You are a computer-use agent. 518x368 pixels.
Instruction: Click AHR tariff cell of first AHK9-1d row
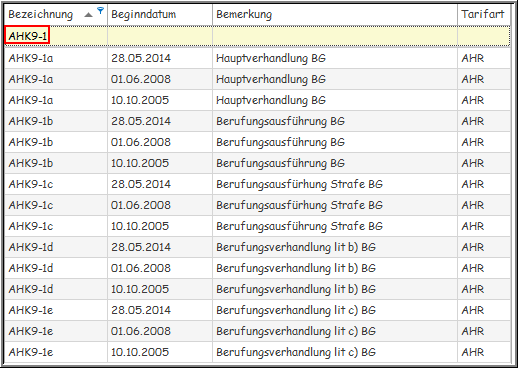[472, 247]
